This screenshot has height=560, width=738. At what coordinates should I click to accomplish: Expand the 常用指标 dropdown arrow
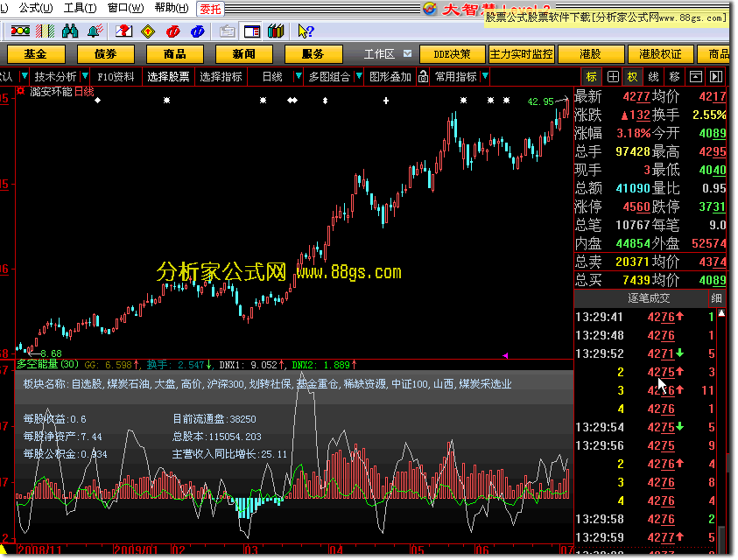485,76
